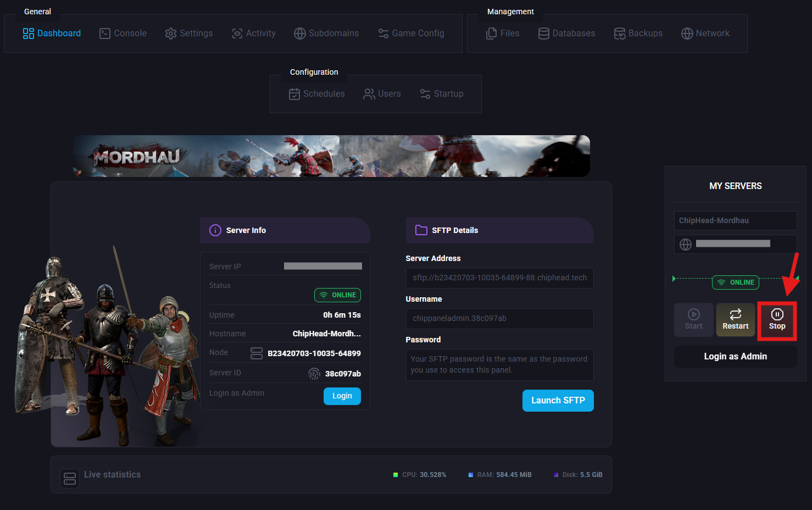This screenshot has width=812, height=510.
Task: Click the Launch SFTP button
Action: [x=558, y=401]
